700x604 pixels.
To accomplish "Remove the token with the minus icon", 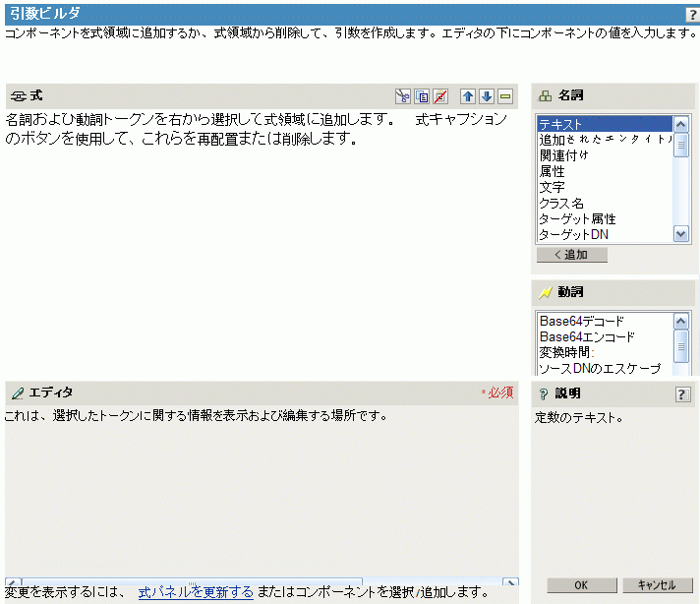I will click(x=505, y=96).
